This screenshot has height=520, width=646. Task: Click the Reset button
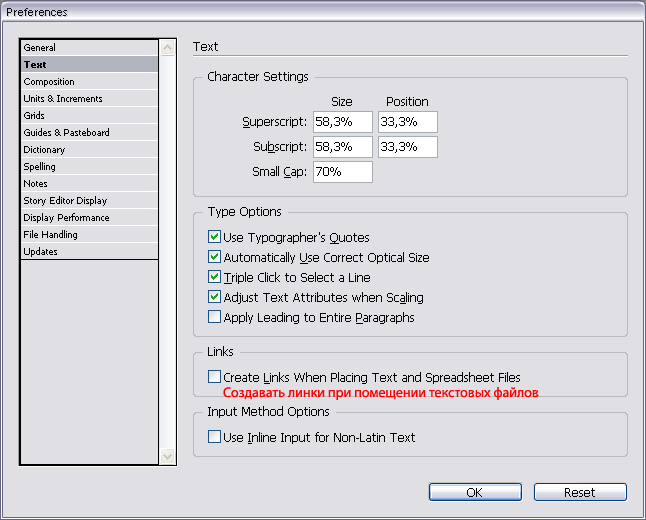580,492
